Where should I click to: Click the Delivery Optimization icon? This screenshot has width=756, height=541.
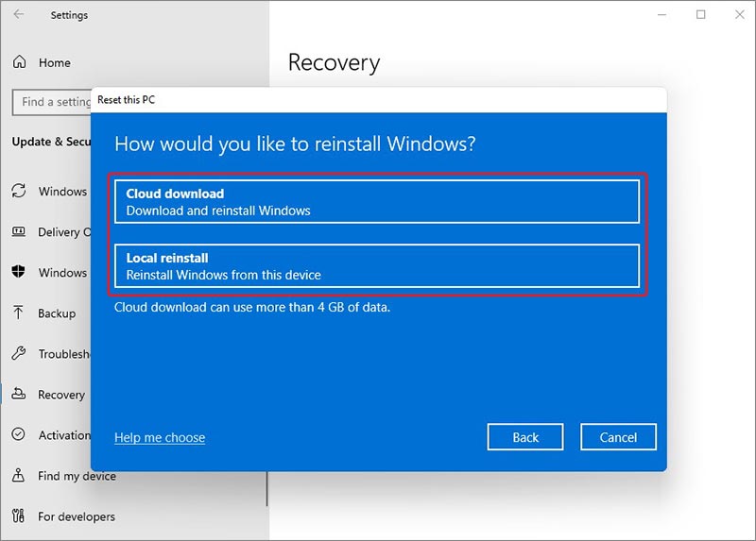[x=19, y=231]
